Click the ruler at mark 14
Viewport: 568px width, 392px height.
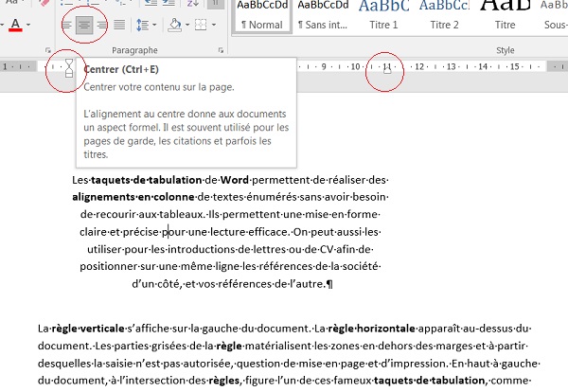click(483, 66)
